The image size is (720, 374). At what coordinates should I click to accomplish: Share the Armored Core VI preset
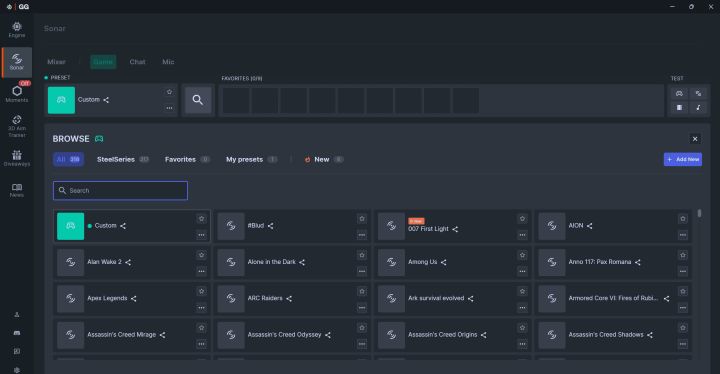tap(666, 299)
